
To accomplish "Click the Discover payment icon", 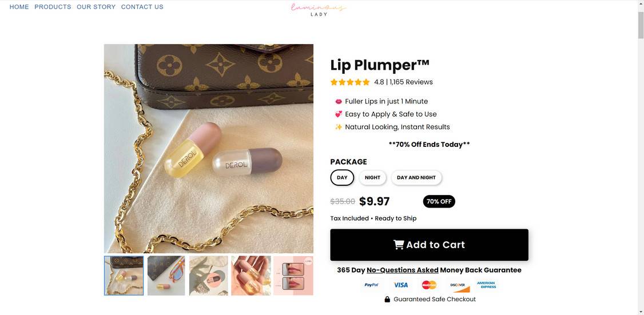I will point(458,285).
